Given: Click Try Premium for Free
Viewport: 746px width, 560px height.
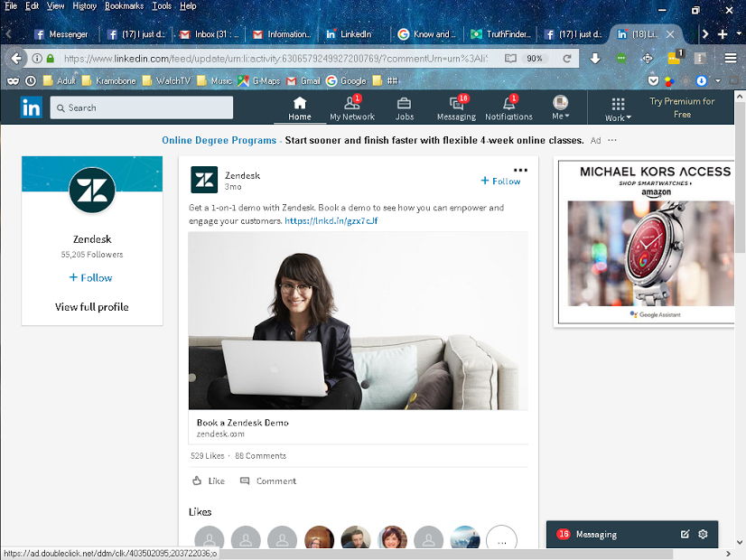Looking at the screenshot, I should (x=682, y=107).
